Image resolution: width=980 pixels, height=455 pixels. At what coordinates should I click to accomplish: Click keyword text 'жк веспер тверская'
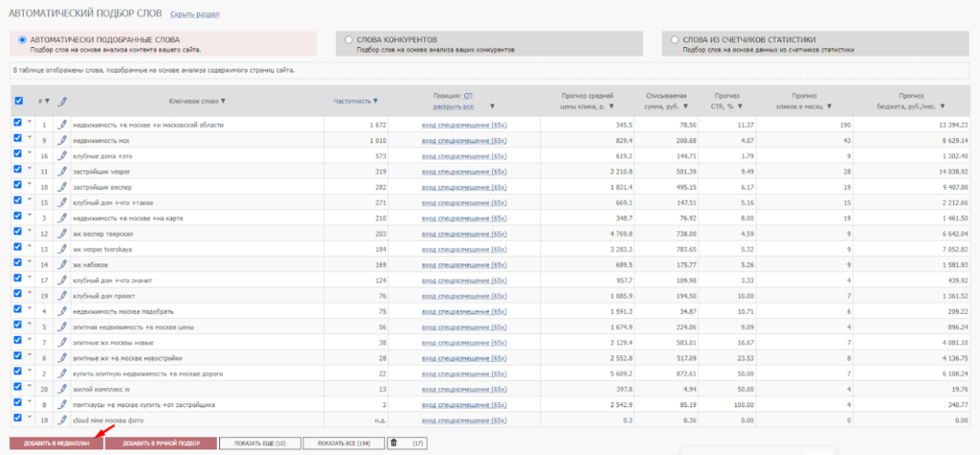(x=103, y=234)
